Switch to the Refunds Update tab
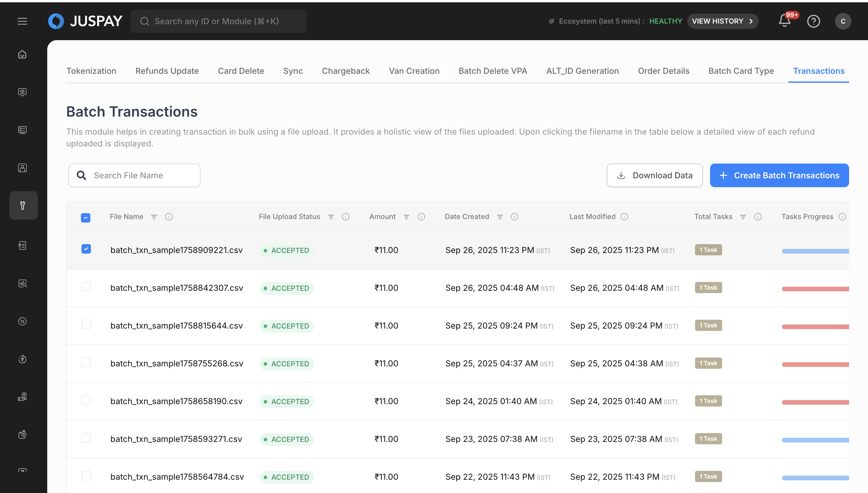The width and height of the screenshot is (868, 493). tap(167, 71)
